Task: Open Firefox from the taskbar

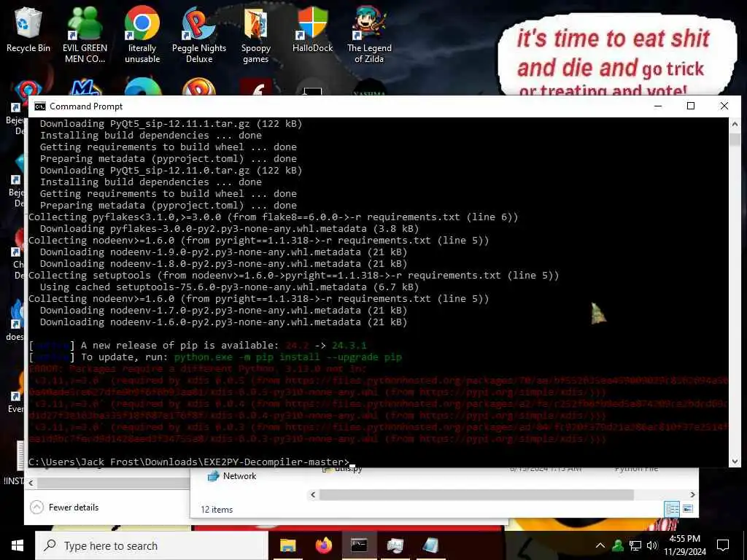Action: [x=324, y=545]
